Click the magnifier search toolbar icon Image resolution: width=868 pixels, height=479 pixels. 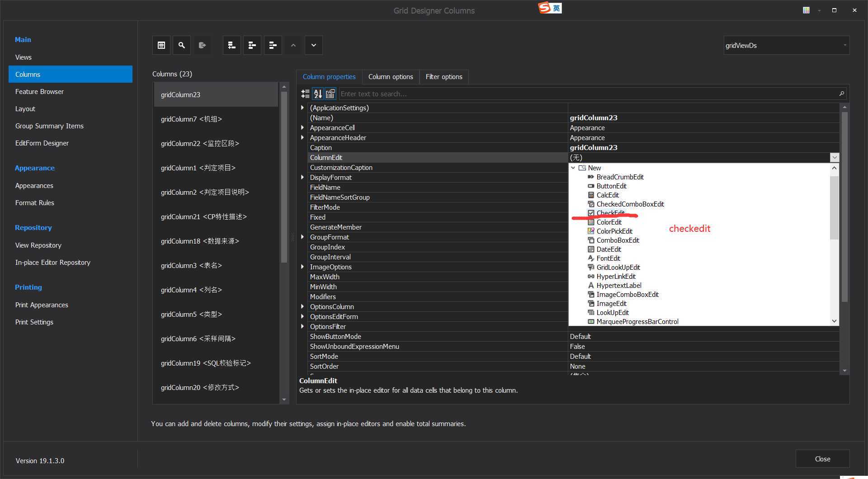[182, 45]
